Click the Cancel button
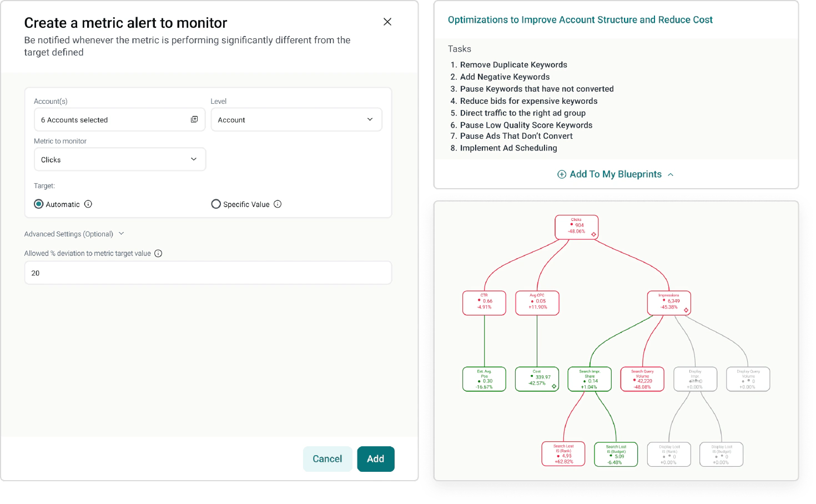Viewport: 816px width, 504px height. (328, 459)
